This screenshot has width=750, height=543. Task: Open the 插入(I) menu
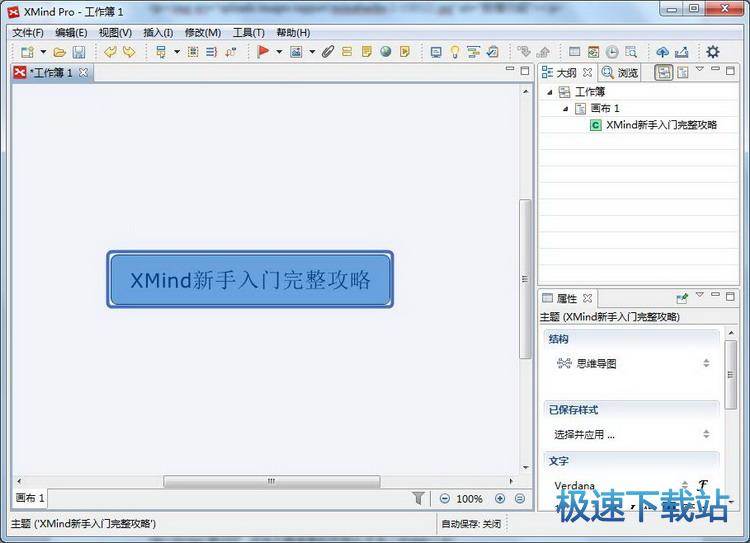(x=158, y=33)
